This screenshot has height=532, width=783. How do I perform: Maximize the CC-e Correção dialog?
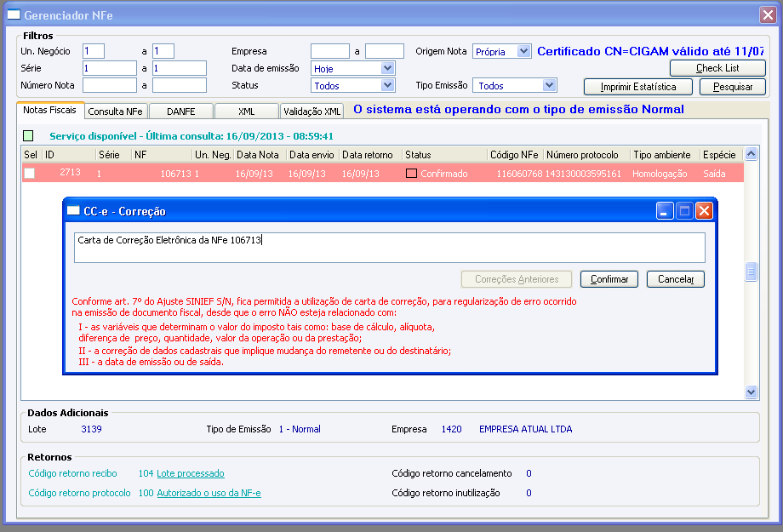(x=684, y=211)
